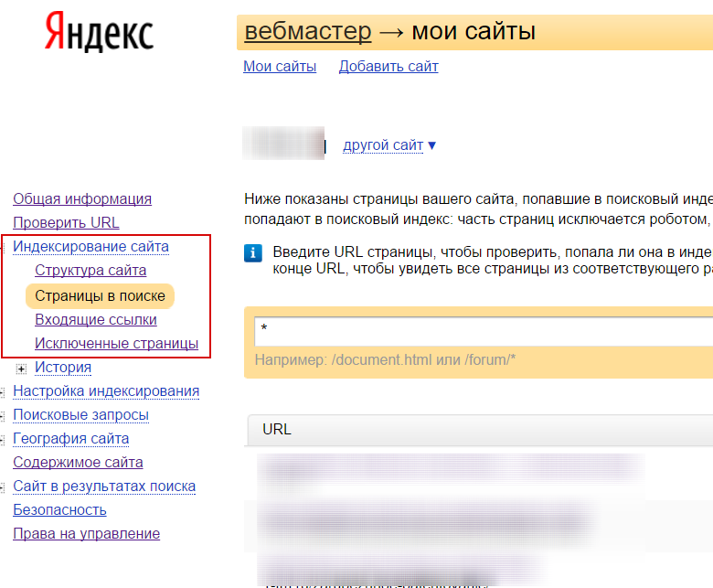Go to 'Исключенные страницы'
This screenshot has width=713, height=588.
(x=116, y=344)
